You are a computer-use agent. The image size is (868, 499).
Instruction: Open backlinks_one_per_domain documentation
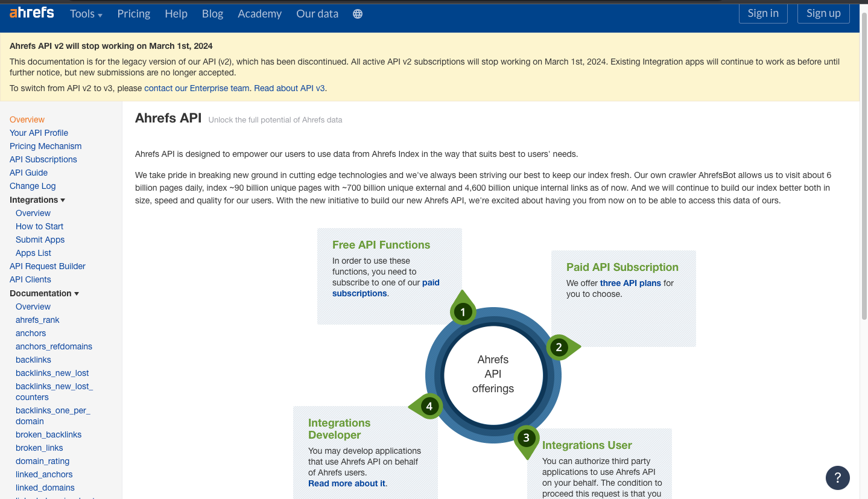(x=52, y=416)
